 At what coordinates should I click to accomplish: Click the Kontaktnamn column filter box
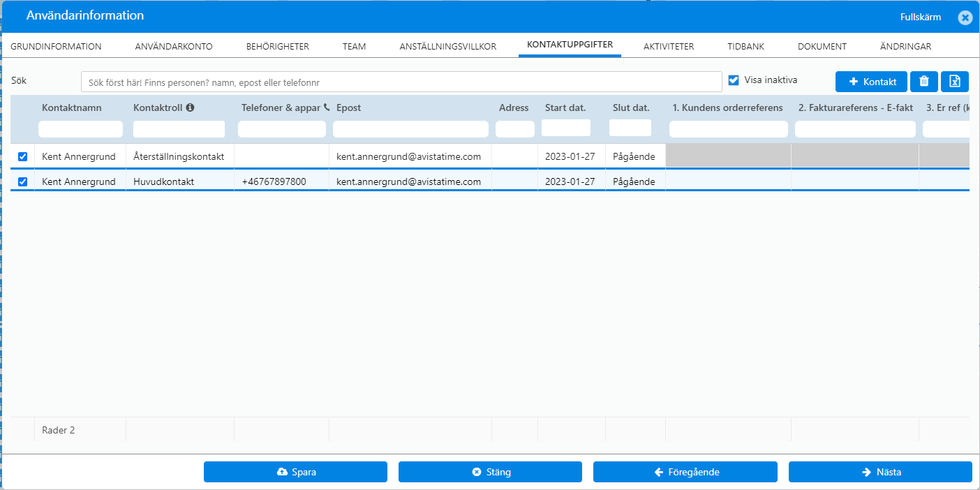pos(80,129)
